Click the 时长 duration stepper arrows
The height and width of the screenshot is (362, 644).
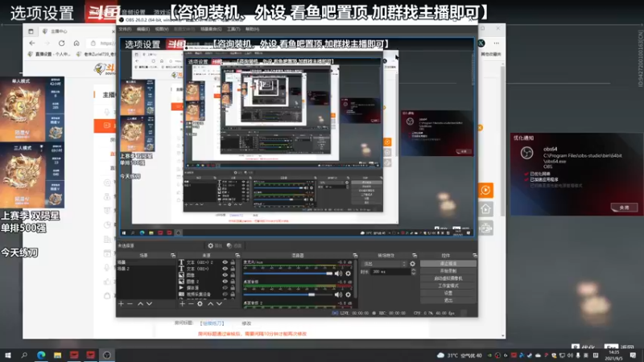pyautogui.click(x=413, y=272)
